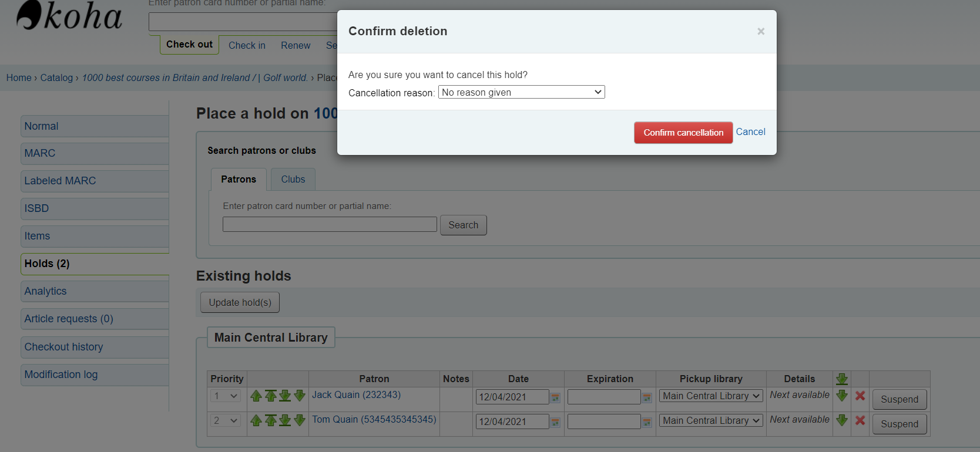Open pickup library dropdown for Tom Quain
The image size is (980, 452).
pyautogui.click(x=711, y=420)
